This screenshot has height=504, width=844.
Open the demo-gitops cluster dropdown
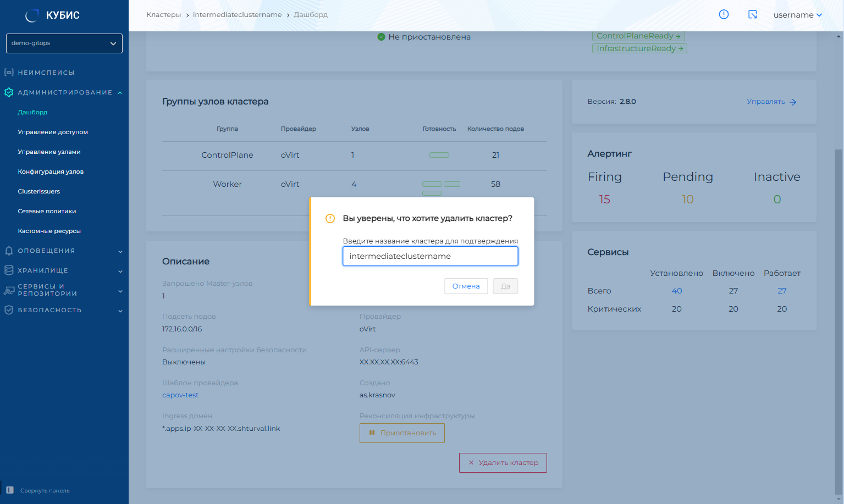(64, 43)
